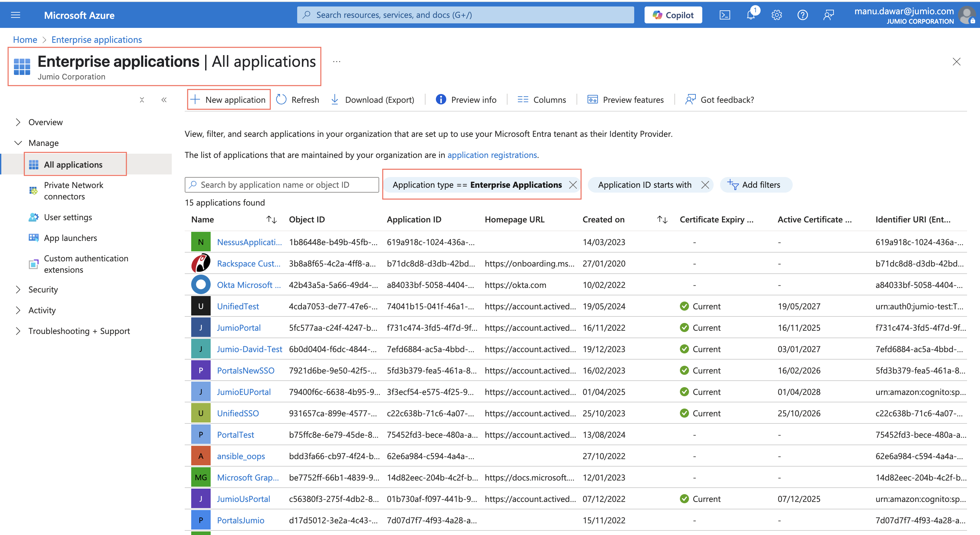Open the Cloud Shell terminal icon
Viewport: 980px width, 535px height.
click(x=724, y=15)
